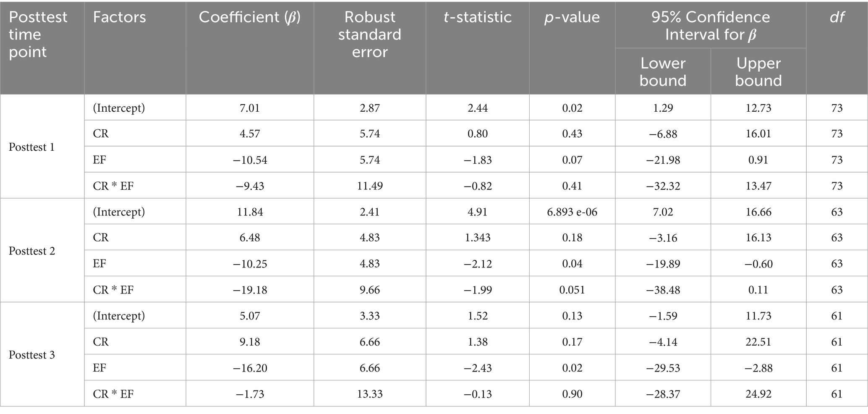This screenshot has width=868, height=414.
Task: Click the "Upper bound" subheader
Action: click(758, 72)
